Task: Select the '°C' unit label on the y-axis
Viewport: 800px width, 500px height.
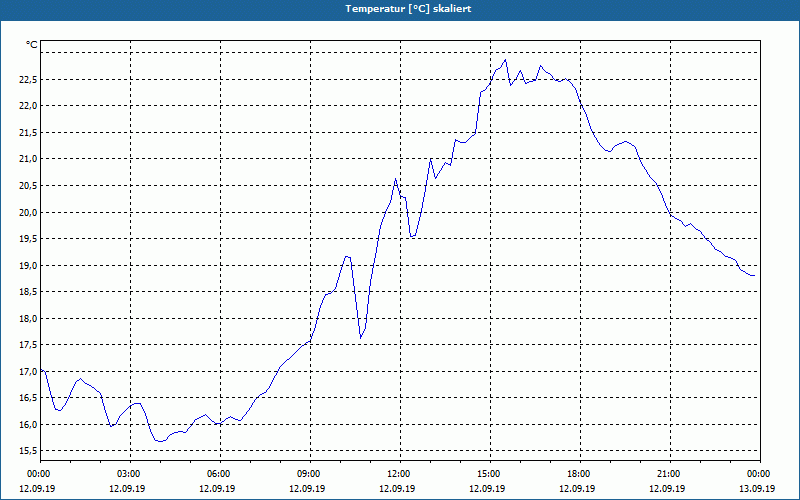Action: click(x=32, y=45)
